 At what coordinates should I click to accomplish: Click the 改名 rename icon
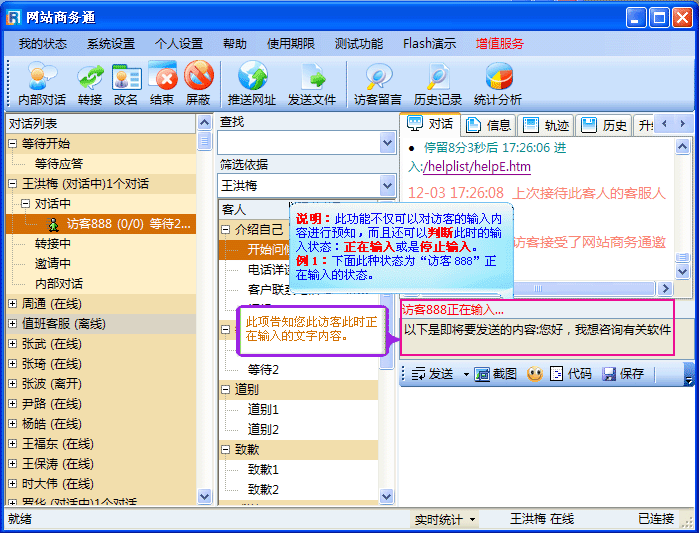point(126,77)
